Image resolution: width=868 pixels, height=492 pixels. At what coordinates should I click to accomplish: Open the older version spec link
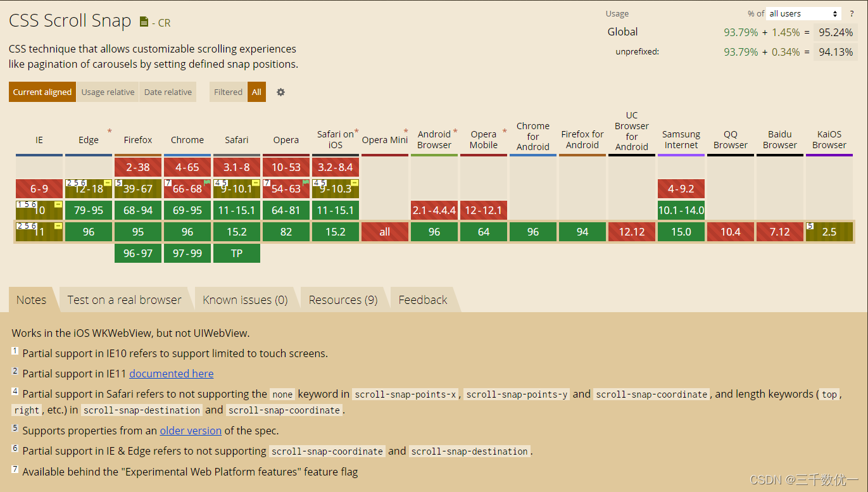coord(191,431)
